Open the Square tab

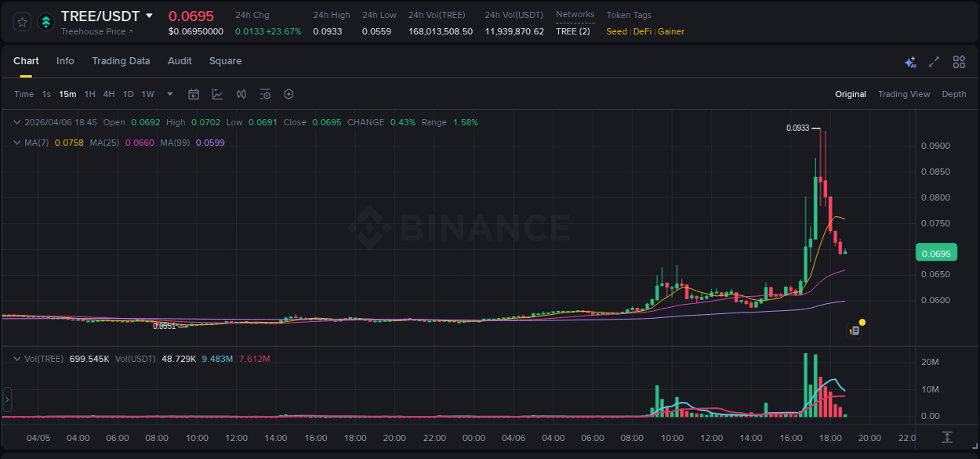click(225, 61)
